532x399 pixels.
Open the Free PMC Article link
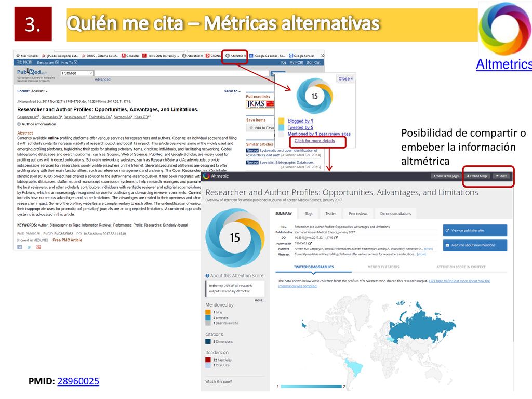[67, 240]
